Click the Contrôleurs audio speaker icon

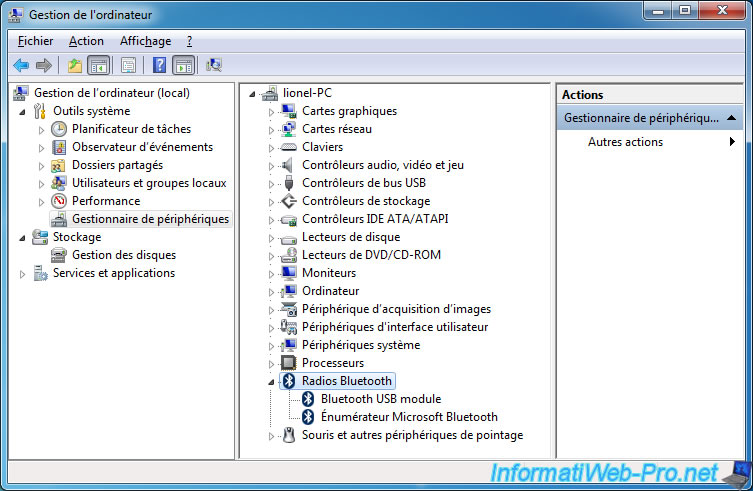click(x=287, y=165)
